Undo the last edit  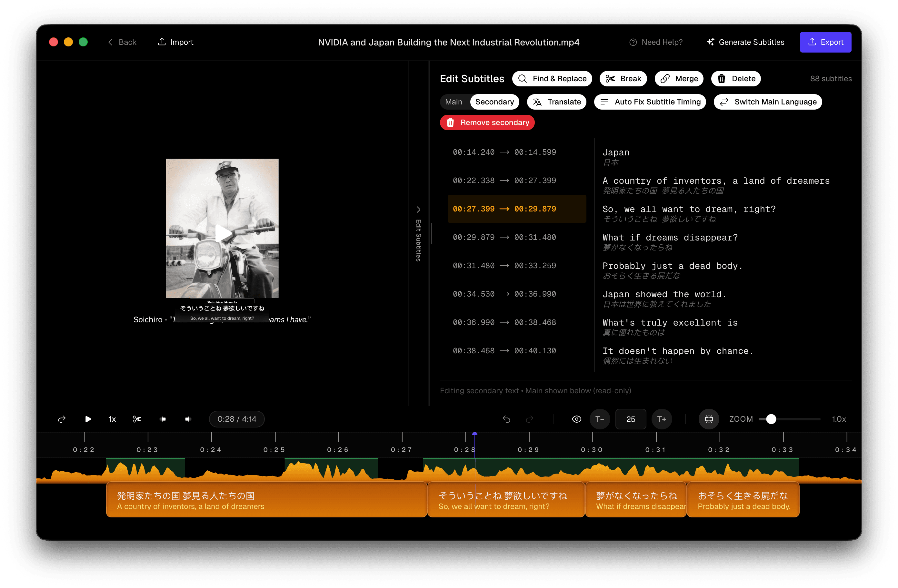click(x=506, y=419)
